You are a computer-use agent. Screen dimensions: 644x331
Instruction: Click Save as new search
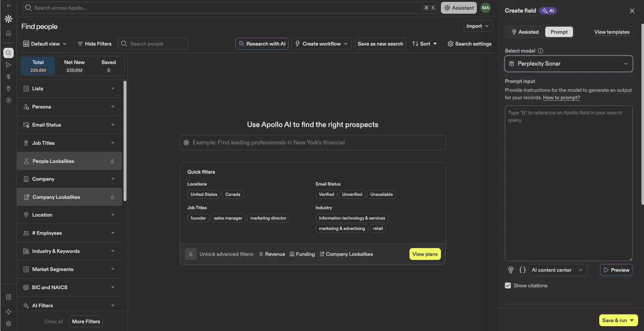coord(380,44)
